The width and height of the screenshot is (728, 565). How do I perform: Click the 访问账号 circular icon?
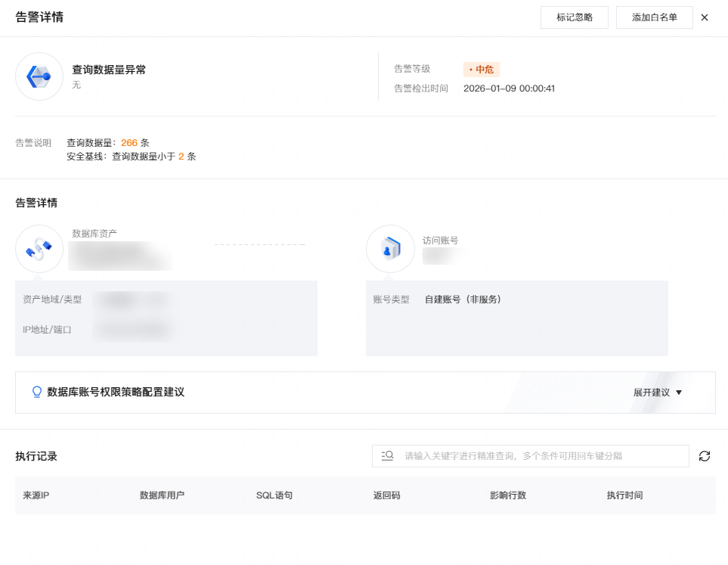(390, 249)
